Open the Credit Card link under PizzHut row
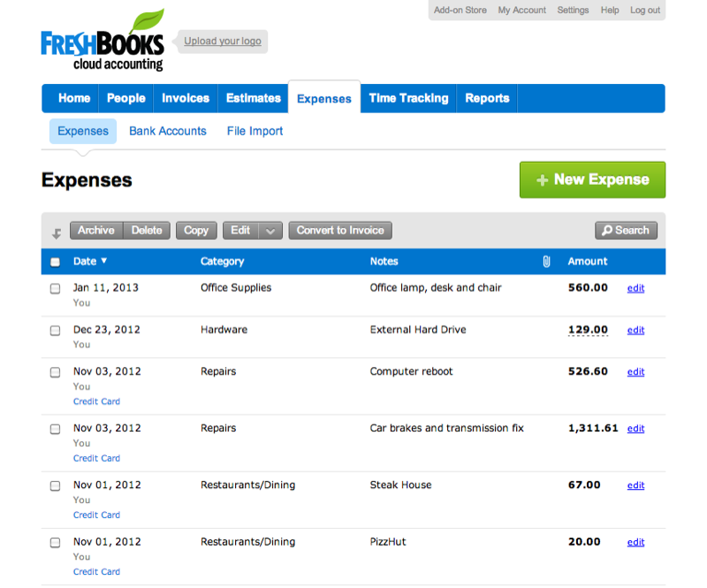 click(95, 571)
